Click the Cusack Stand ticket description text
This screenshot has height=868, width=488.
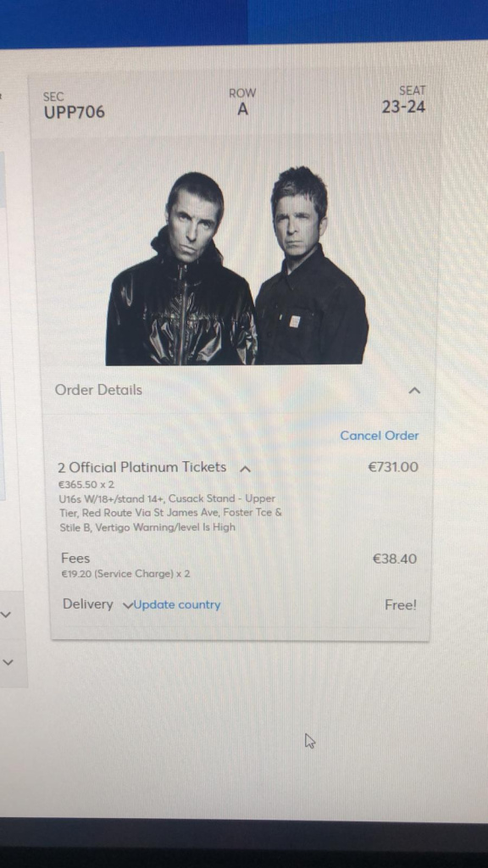click(170, 513)
